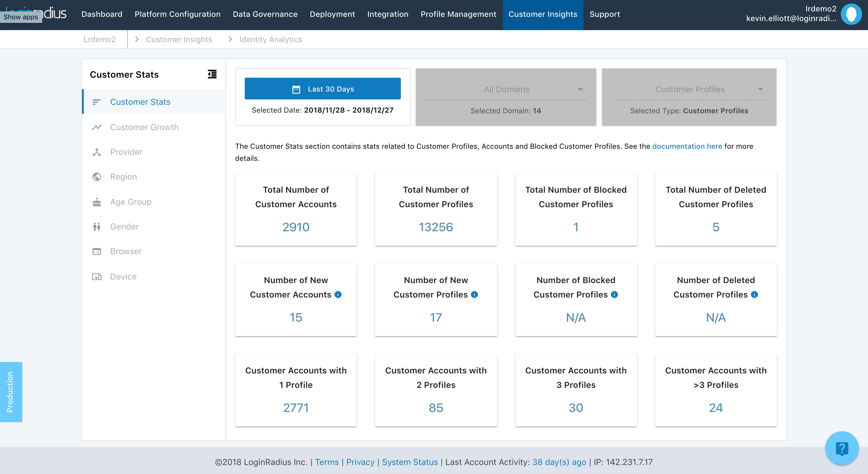Follow the documentation here link
Screen dimensions: 868x474
(687, 146)
